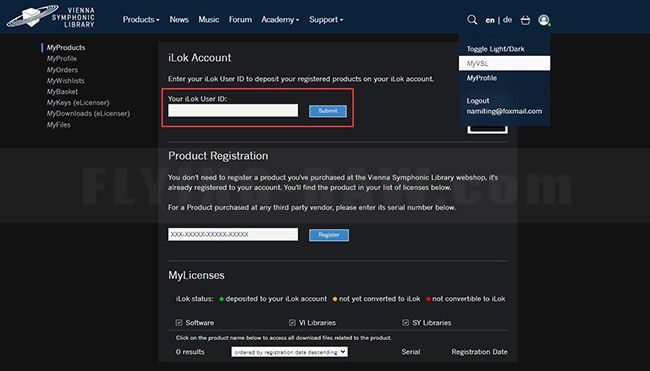Open MyProfile in the left sidebar
This screenshot has width=650, height=371.
pos(62,59)
